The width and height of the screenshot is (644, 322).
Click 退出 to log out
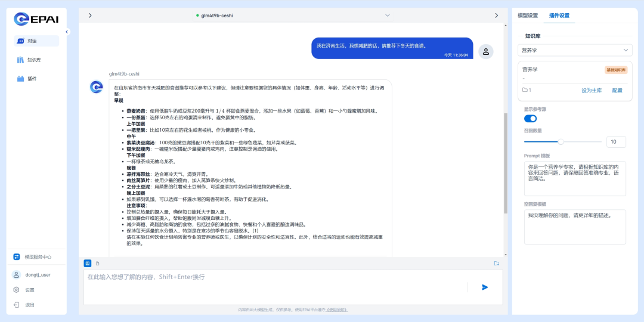[30, 305]
